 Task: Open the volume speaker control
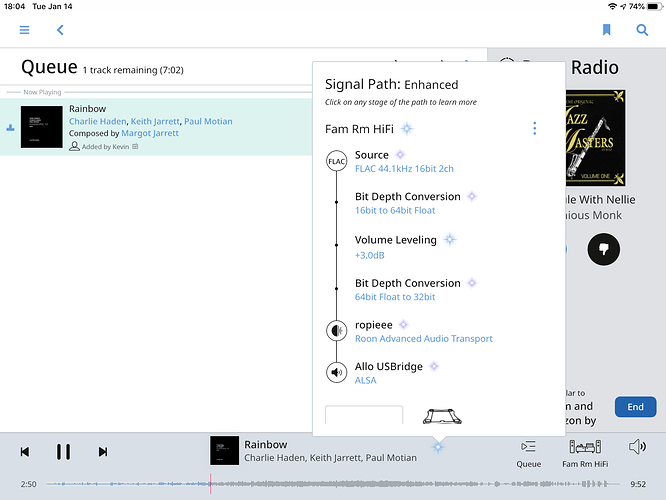[637, 446]
